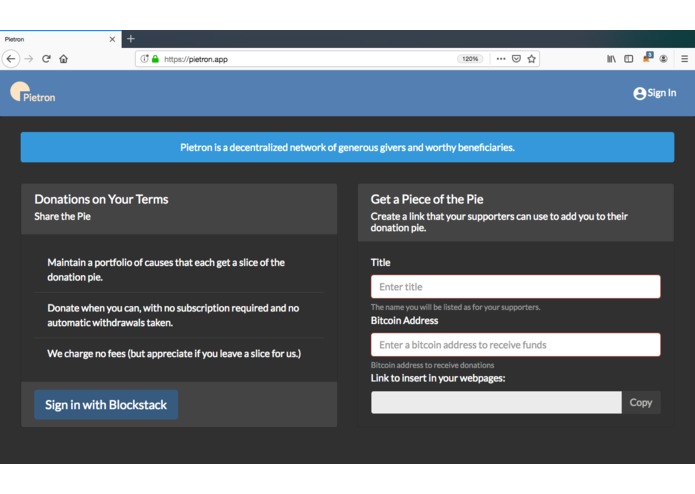Click 'Donate when you can' list item
This screenshot has height=494, width=695.
tap(179, 315)
